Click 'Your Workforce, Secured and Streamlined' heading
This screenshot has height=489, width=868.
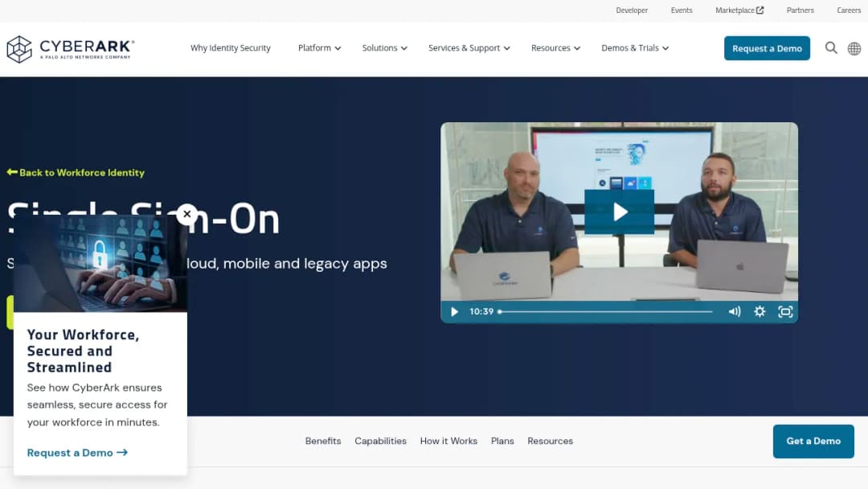coord(83,351)
